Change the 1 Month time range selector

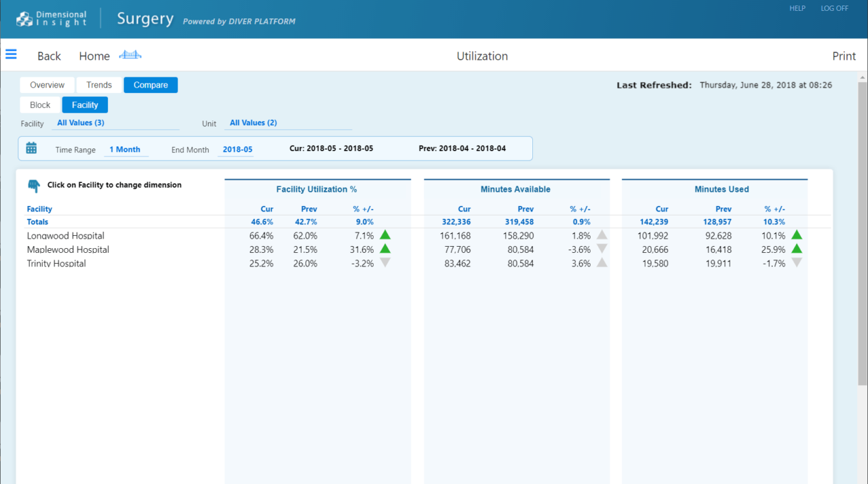point(125,150)
